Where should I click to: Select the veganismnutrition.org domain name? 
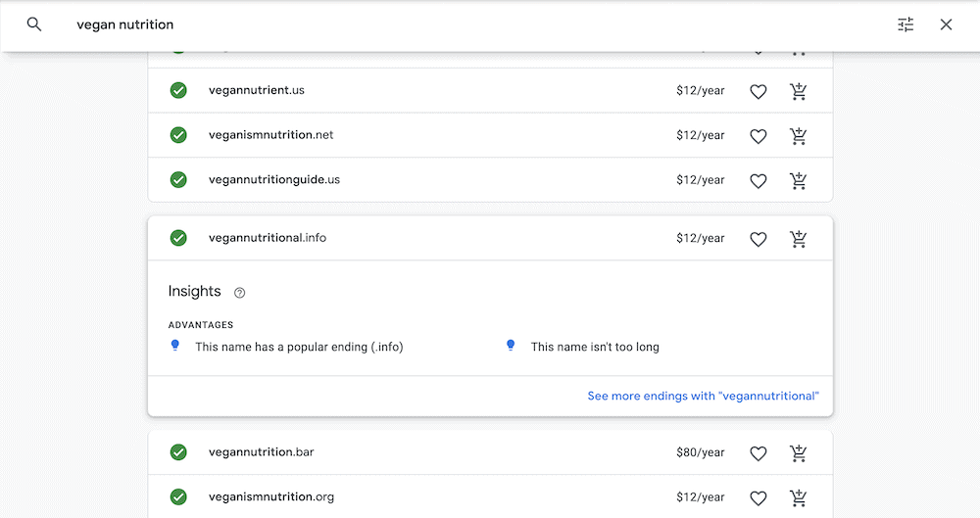pos(271,496)
